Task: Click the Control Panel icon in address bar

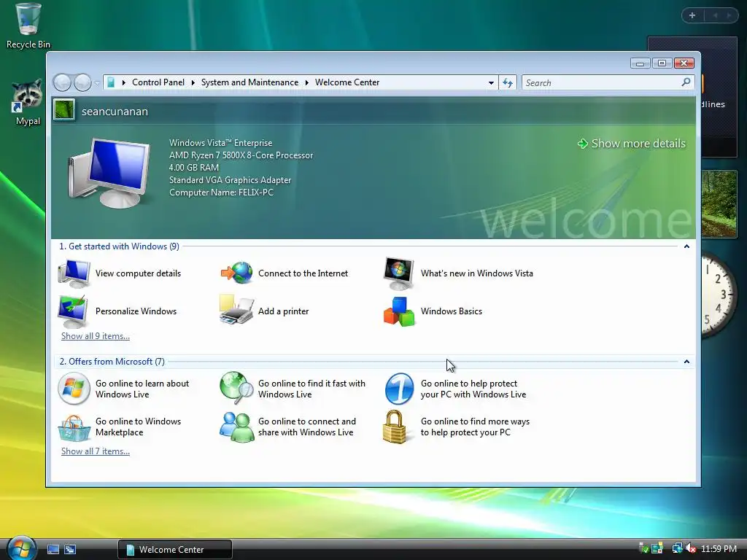Action: coord(111,82)
